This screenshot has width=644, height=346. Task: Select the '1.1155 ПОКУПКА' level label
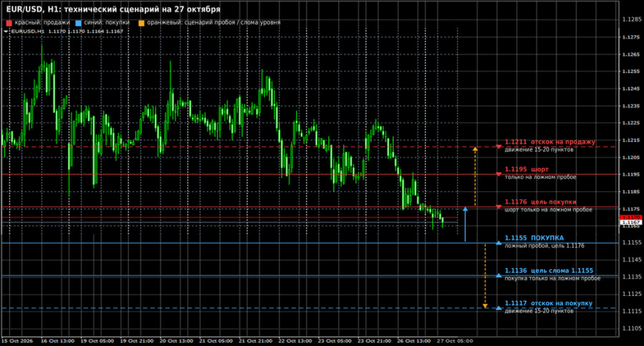point(535,239)
